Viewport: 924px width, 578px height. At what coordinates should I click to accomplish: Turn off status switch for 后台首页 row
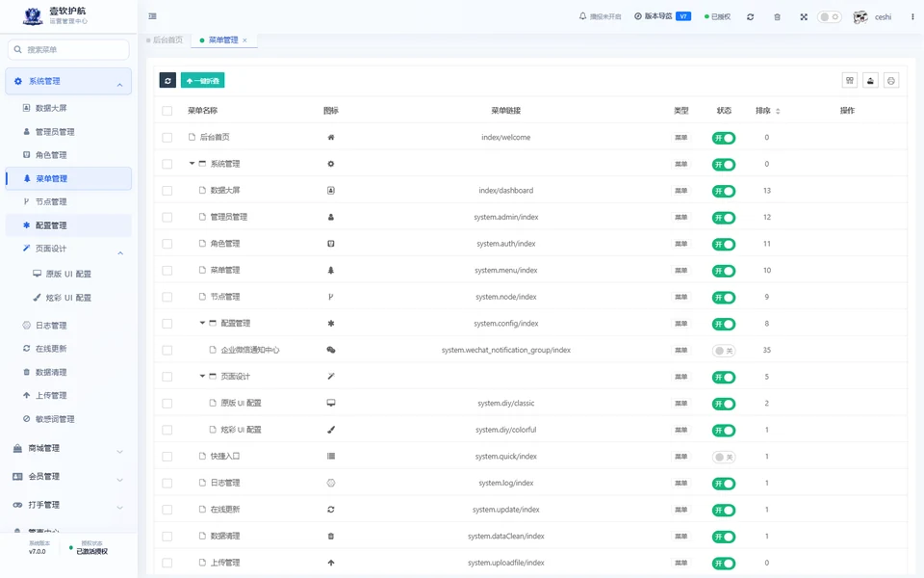point(724,138)
